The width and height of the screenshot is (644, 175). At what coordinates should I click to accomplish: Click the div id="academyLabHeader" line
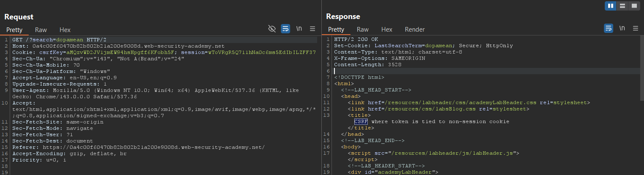(x=393, y=172)
